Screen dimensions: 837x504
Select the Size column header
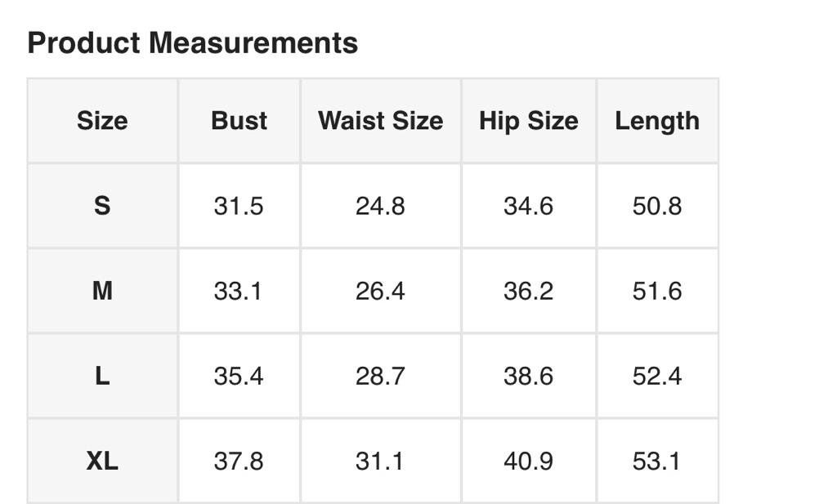(x=102, y=121)
